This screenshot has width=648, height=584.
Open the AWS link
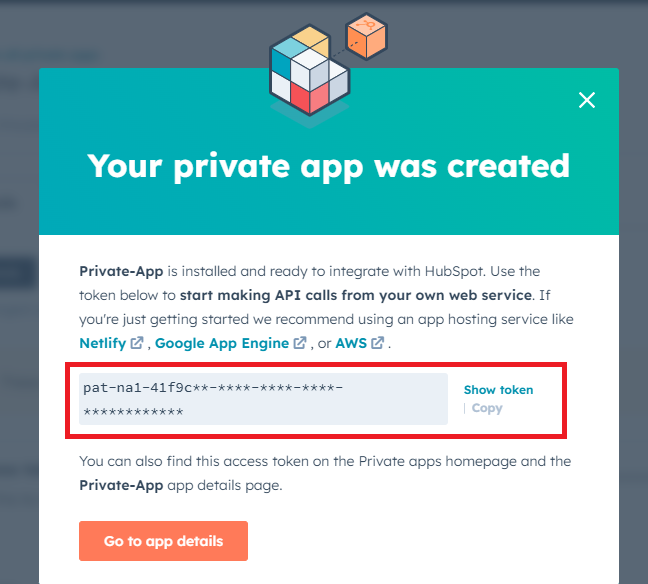[x=351, y=343]
